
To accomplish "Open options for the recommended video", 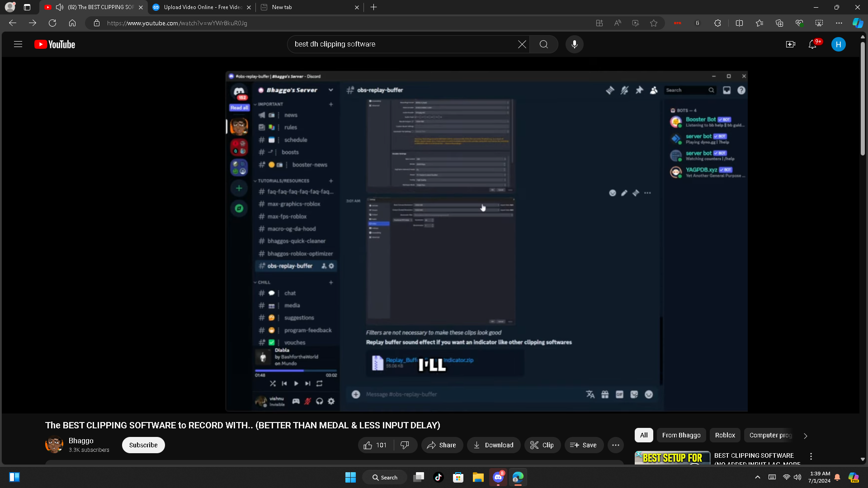I will point(811,456).
